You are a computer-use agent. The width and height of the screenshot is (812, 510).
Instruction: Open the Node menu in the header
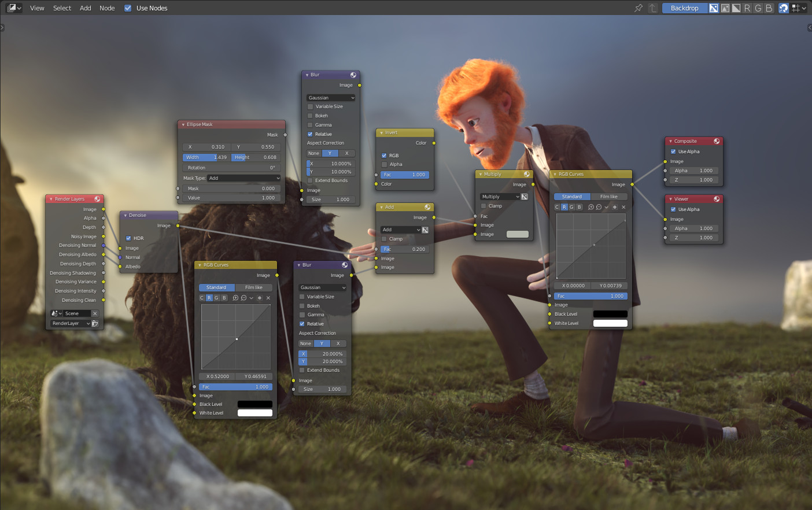[107, 8]
